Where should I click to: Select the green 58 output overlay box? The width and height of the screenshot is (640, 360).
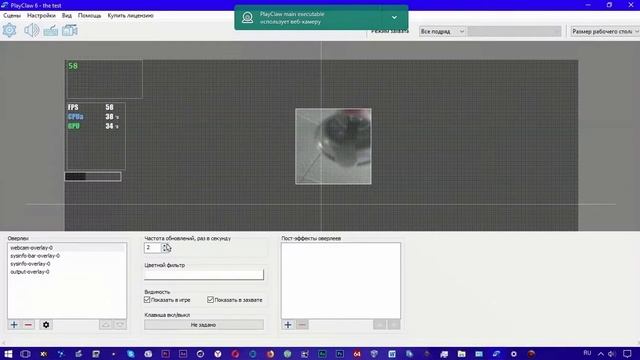(104, 79)
